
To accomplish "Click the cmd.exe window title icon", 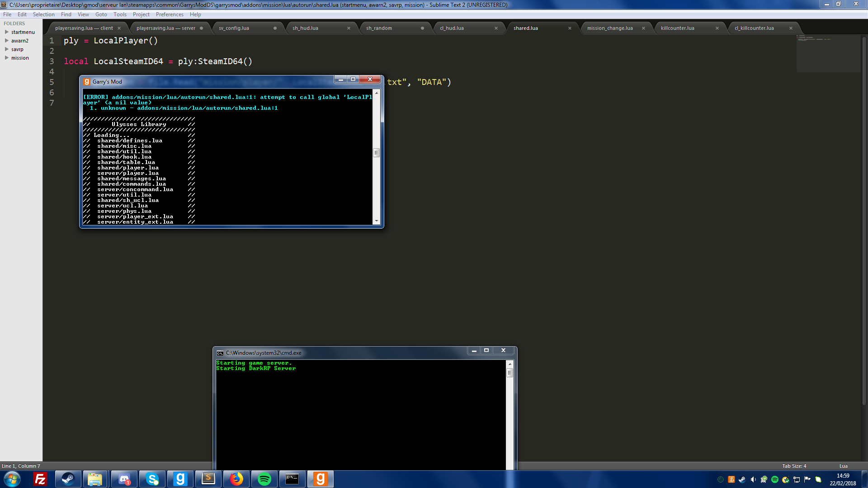I will 220,353.
